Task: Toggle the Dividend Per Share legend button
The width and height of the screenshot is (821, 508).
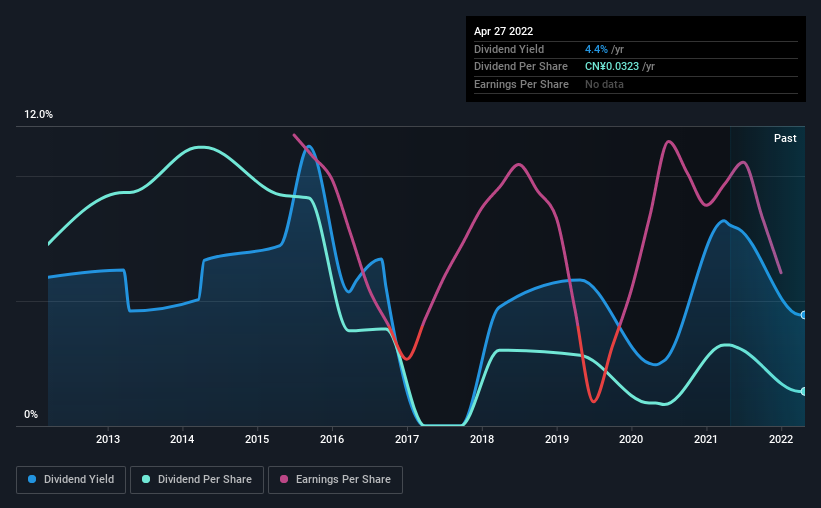Action: [x=197, y=480]
